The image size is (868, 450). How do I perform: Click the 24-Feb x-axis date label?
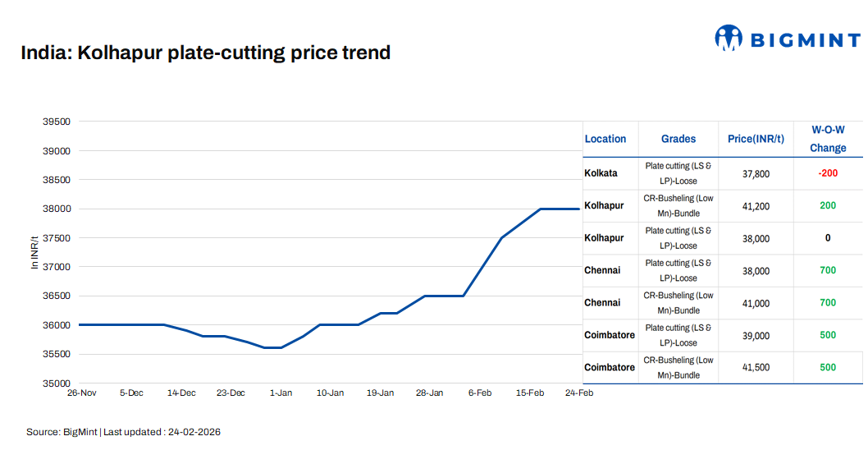579,393
